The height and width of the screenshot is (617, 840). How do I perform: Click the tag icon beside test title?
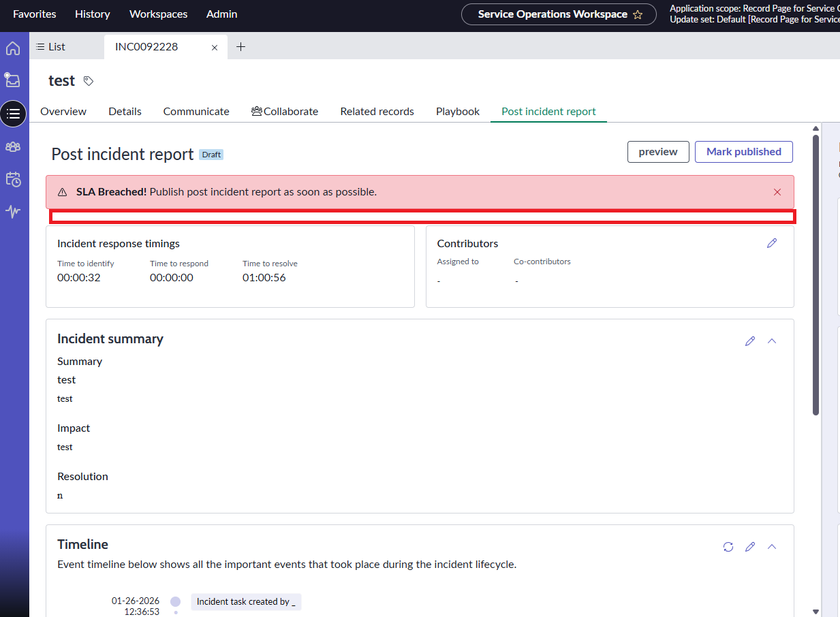coord(88,81)
